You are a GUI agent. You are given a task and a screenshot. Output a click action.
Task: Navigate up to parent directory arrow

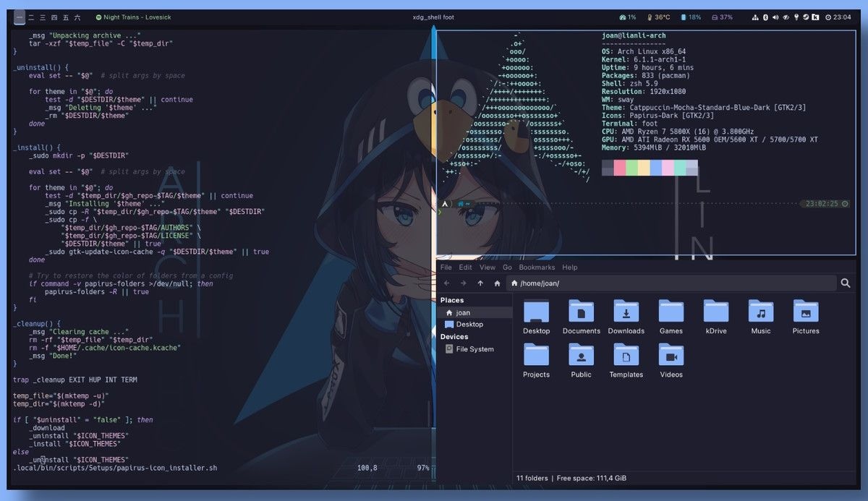480,283
